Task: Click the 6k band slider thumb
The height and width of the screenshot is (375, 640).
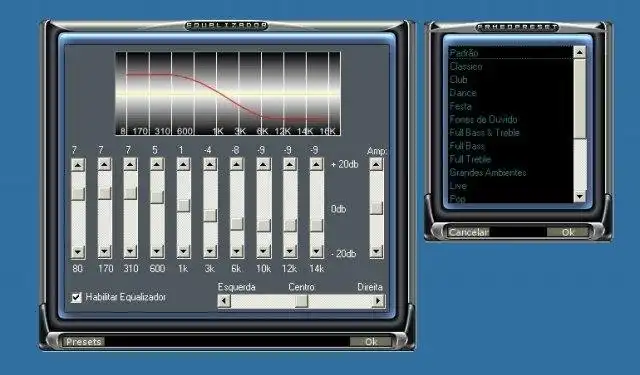Action: [x=237, y=224]
